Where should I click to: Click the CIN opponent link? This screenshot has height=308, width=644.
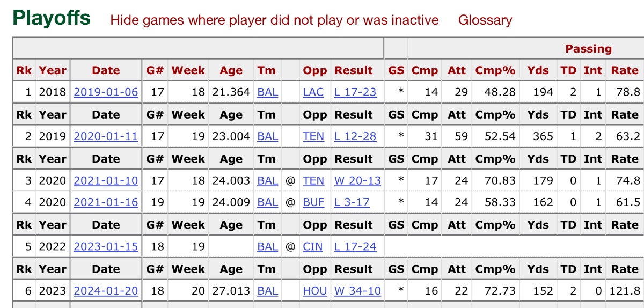coord(313,247)
